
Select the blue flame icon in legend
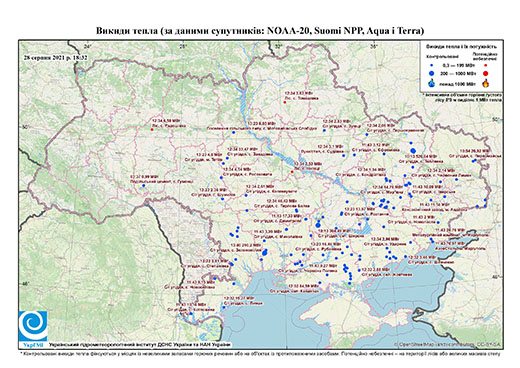click(432, 83)
